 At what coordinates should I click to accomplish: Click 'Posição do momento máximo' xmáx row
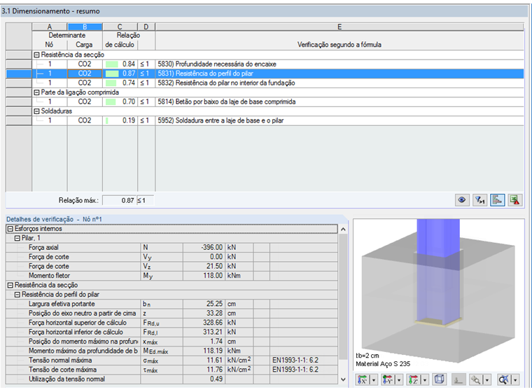click(171, 342)
